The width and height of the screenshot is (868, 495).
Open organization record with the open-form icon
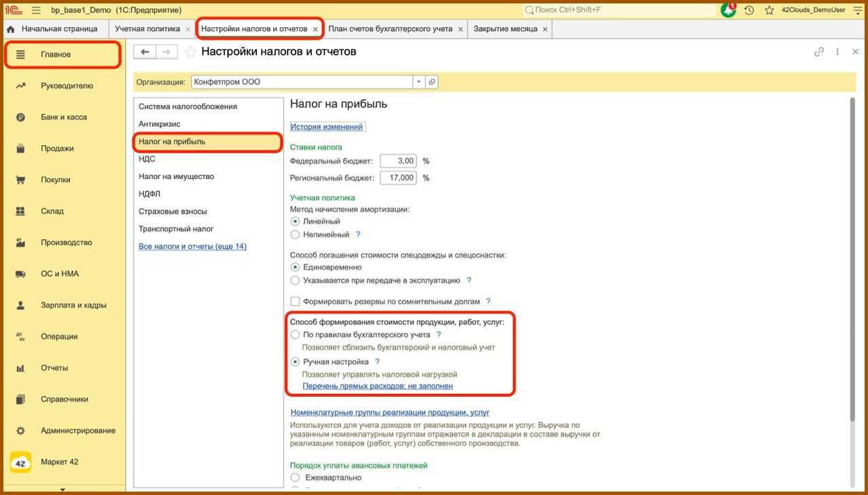[x=431, y=82]
